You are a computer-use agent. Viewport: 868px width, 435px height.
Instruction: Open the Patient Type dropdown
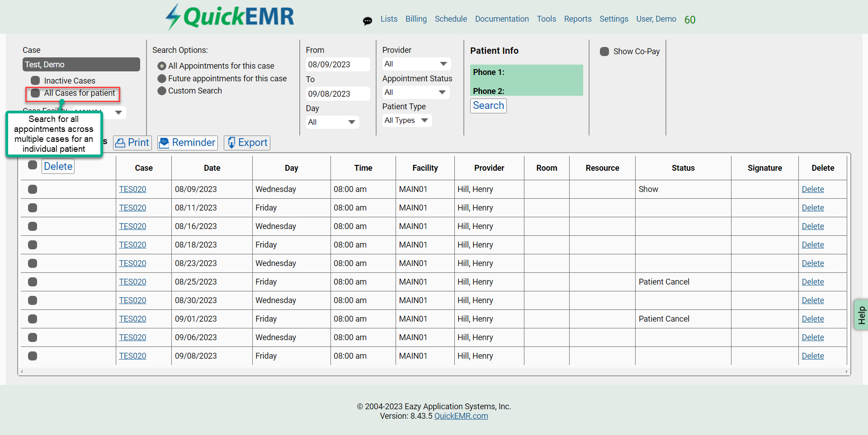tap(407, 121)
